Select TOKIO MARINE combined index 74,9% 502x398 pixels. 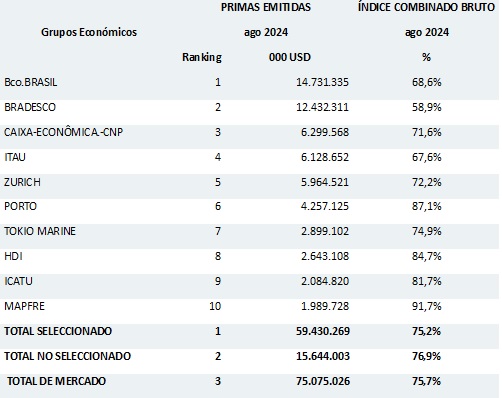pyautogui.click(x=426, y=231)
